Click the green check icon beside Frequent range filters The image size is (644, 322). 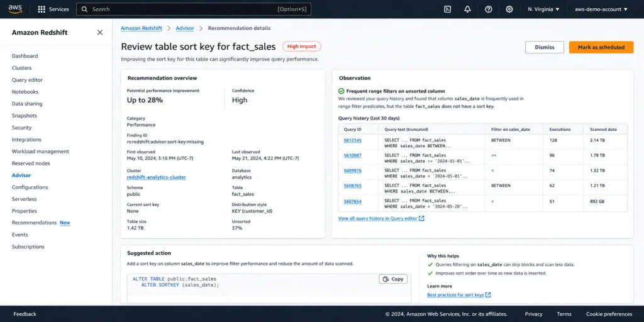pos(341,91)
